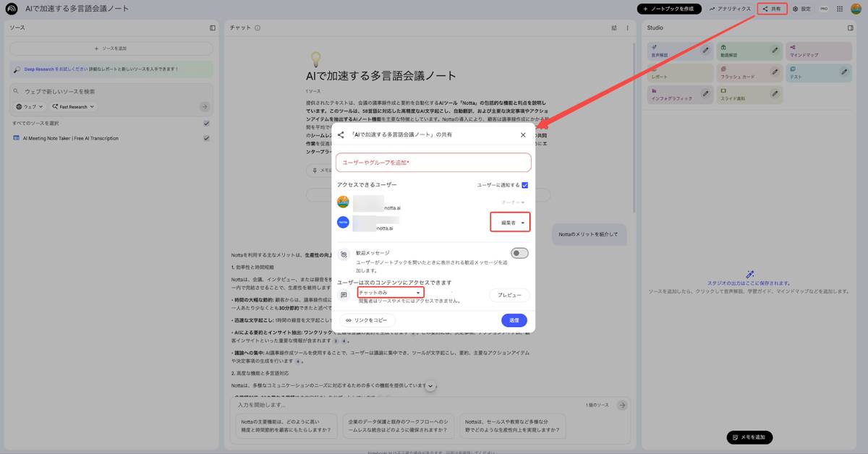The height and width of the screenshot is (454, 868).
Task: Open the Fast Research mode dropdown
Action: [72, 106]
